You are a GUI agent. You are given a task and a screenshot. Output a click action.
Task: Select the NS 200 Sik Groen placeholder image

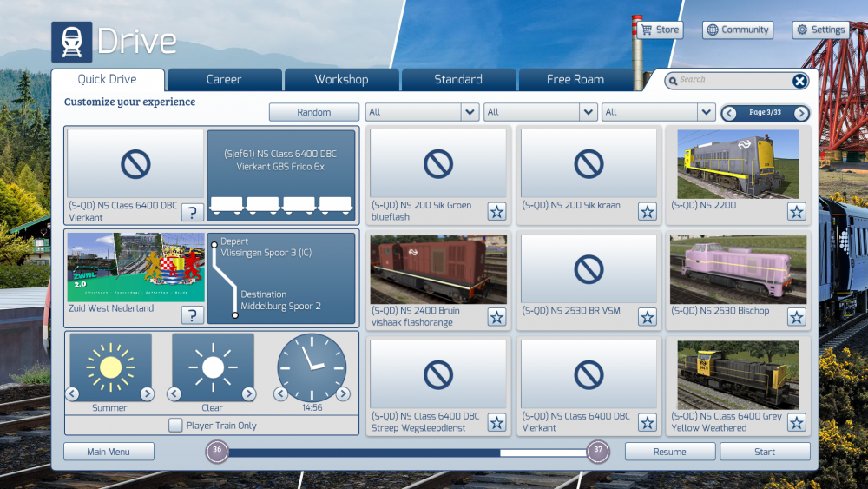[438, 164]
